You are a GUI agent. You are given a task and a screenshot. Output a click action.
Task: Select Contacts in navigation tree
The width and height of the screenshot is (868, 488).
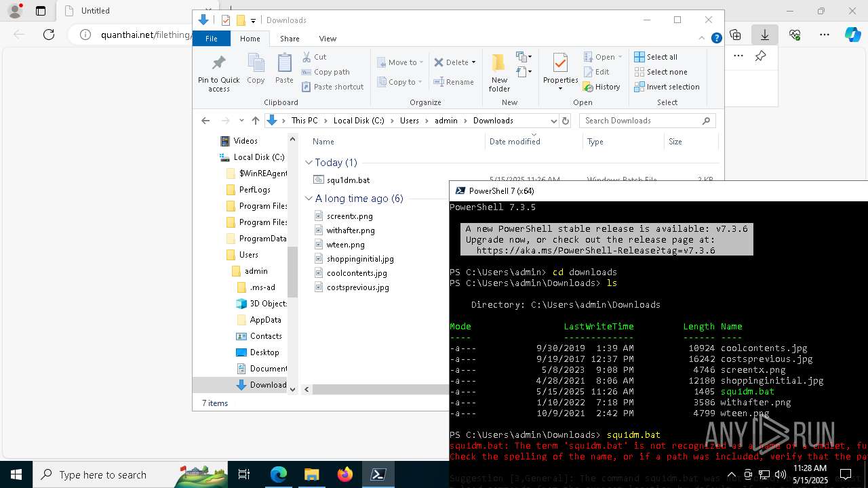[265, 336]
